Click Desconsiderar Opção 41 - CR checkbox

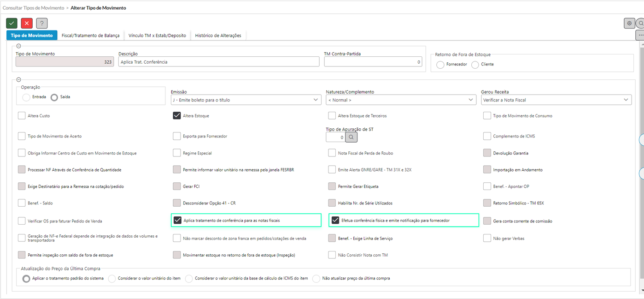177,203
